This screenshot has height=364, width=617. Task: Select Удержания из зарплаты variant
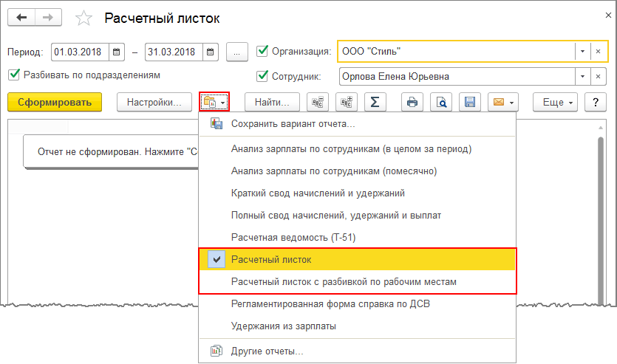point(358,326)
